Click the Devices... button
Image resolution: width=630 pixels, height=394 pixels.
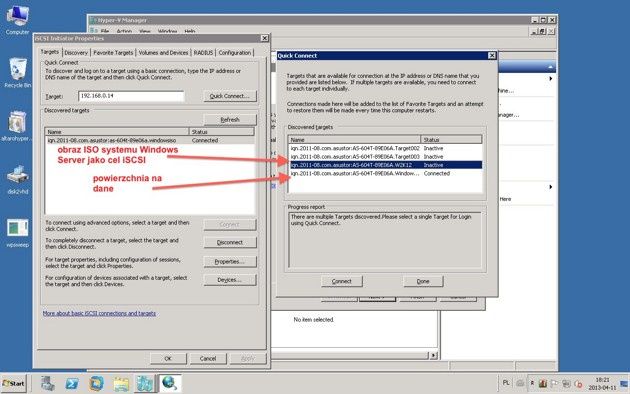[230, 280]
